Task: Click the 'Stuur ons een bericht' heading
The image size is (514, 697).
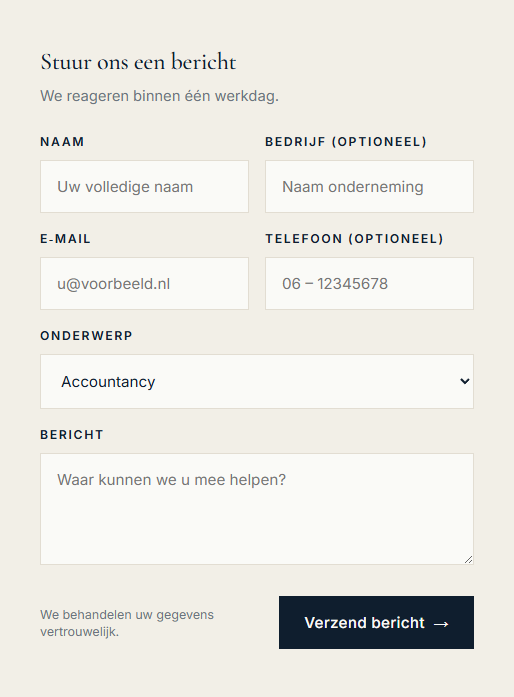Action: (138, 62)
